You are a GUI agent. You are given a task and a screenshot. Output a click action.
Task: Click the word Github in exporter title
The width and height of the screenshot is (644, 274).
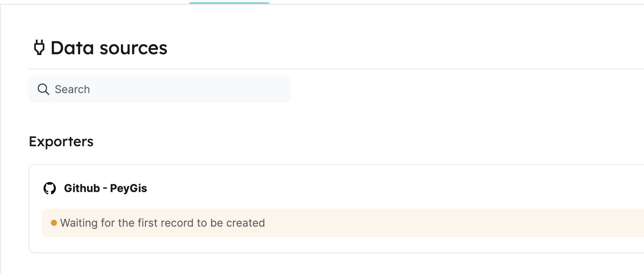coord(82,188)
